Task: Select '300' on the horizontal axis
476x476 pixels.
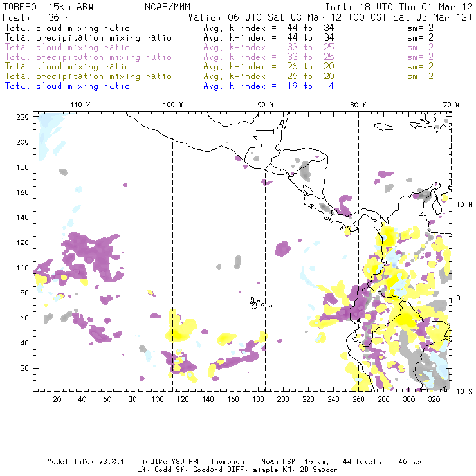Action: [x=409, y=399]
